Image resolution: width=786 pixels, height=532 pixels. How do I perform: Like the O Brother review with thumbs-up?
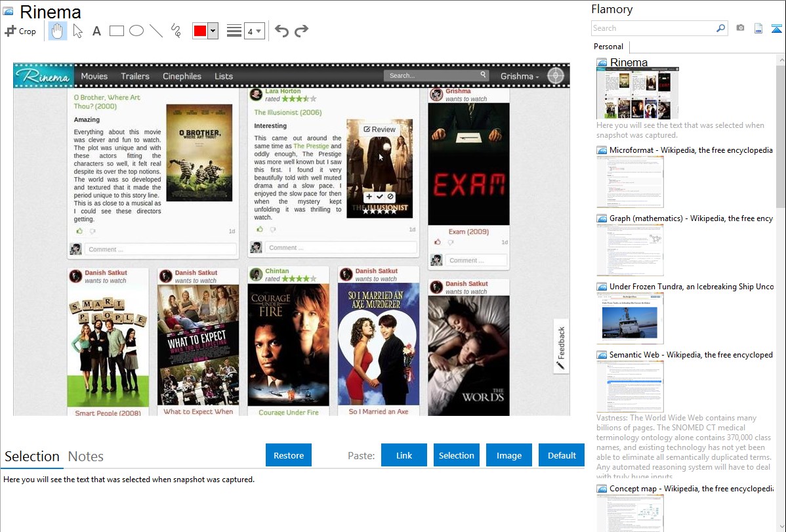(79, 231)
